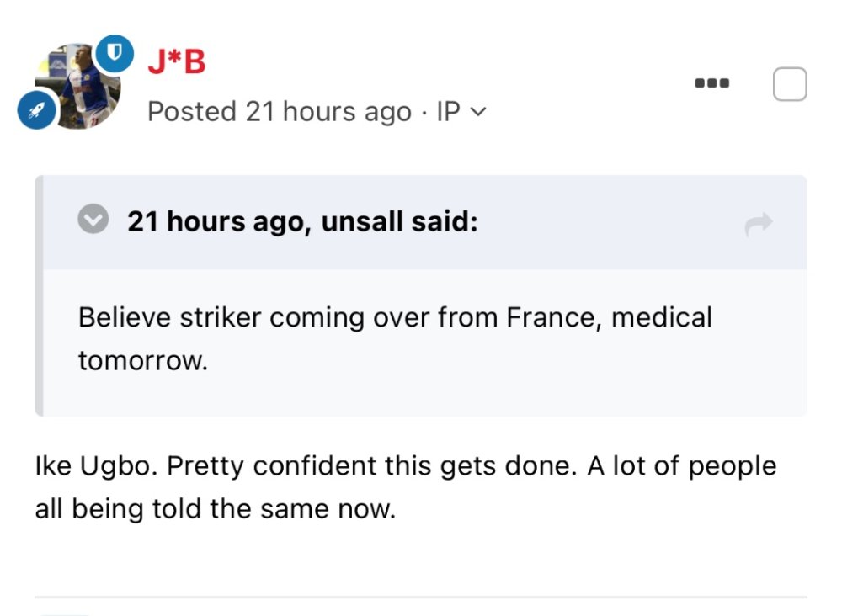Click the word "tomorrow." in the quote
This screenshot has height=616, width=842.
pyautogui.click(x=141, y=361)
